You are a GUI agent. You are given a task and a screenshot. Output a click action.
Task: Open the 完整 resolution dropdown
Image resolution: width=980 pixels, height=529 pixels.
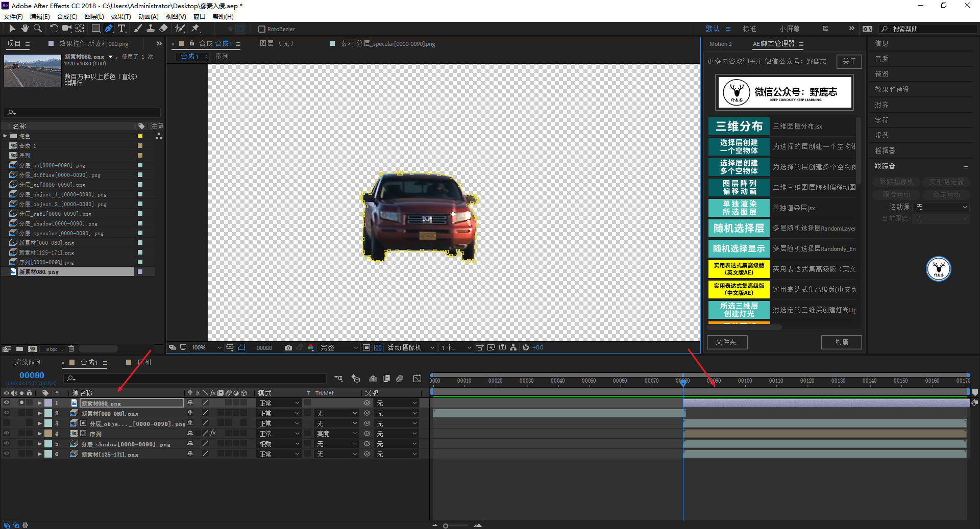click(339, 348)
